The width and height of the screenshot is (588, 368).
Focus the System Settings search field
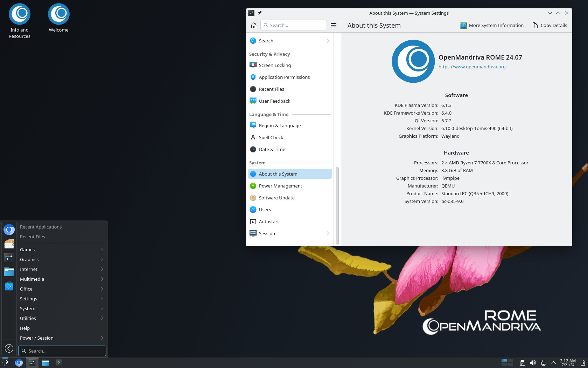click(x=293, y=25)
